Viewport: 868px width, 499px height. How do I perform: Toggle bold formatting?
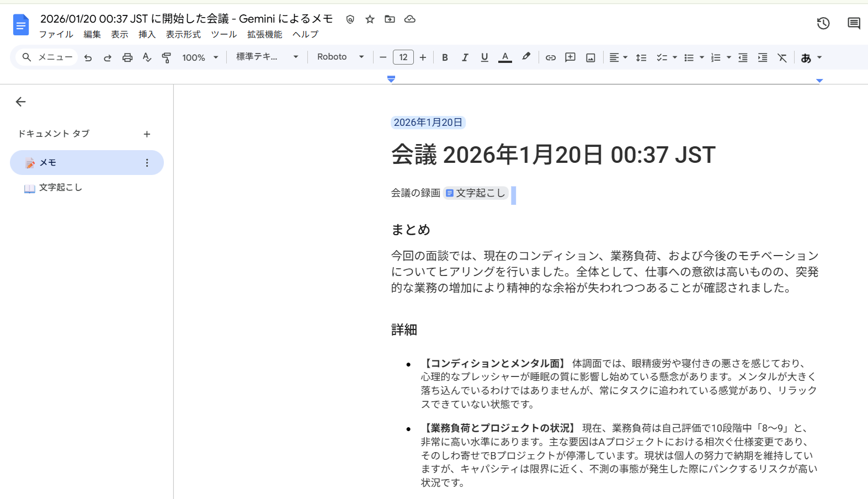(445, 57)
